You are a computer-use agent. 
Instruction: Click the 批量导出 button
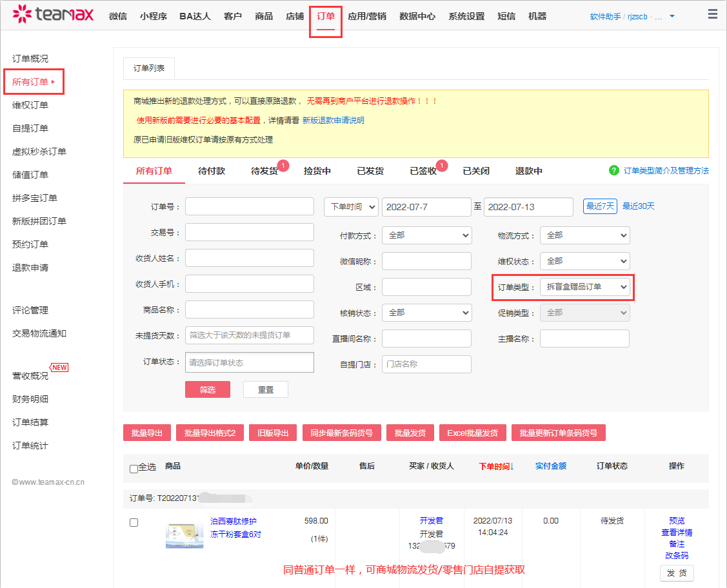pos(147,433)
